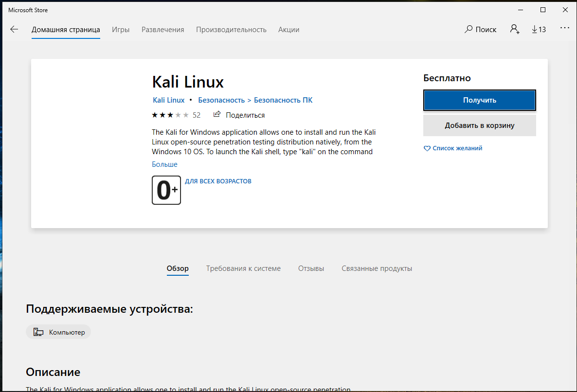Expand the description with Больше
577x392 pixels.
(x=164, y=164)
